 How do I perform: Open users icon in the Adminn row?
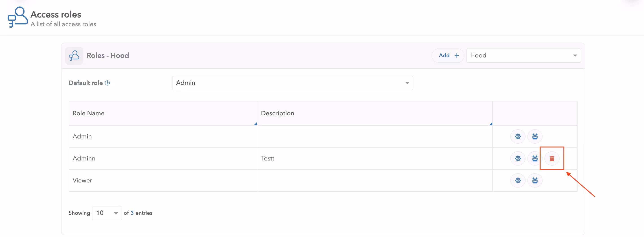[x=535, y=158]
